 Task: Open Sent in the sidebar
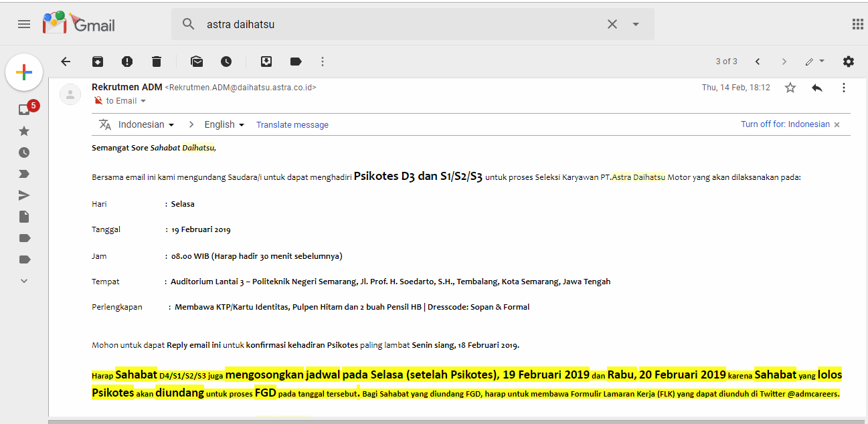[x=24, y=195]
